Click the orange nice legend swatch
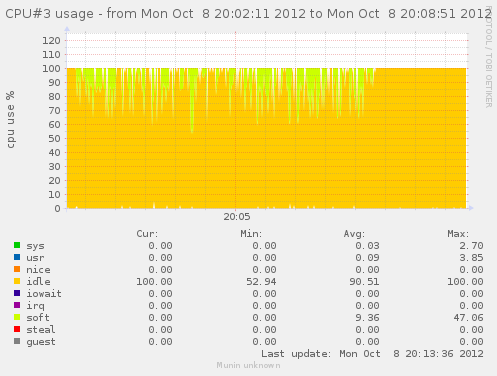 [17, 269]
